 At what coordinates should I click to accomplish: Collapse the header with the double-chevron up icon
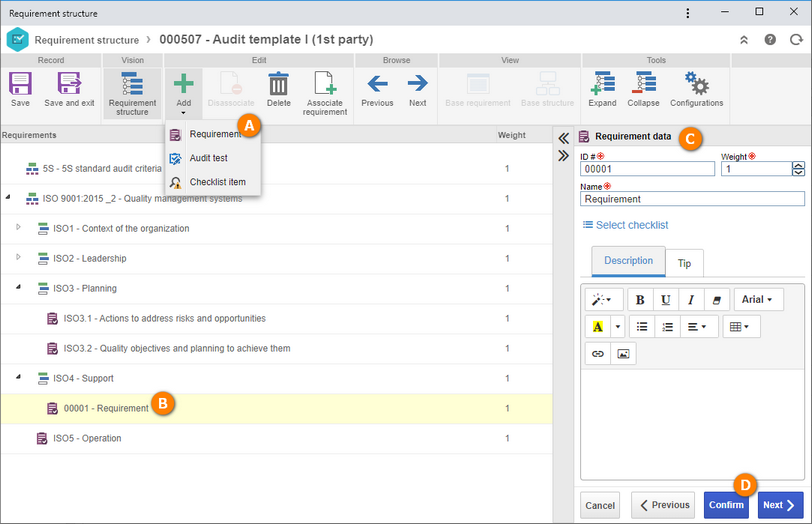744,40
